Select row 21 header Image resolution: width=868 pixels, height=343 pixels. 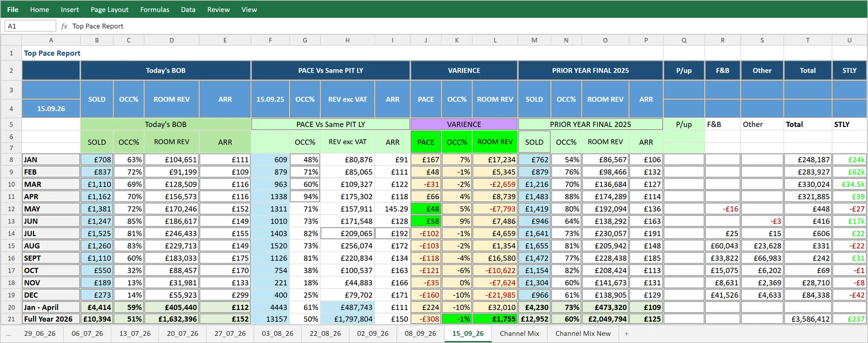click(11, 319)
